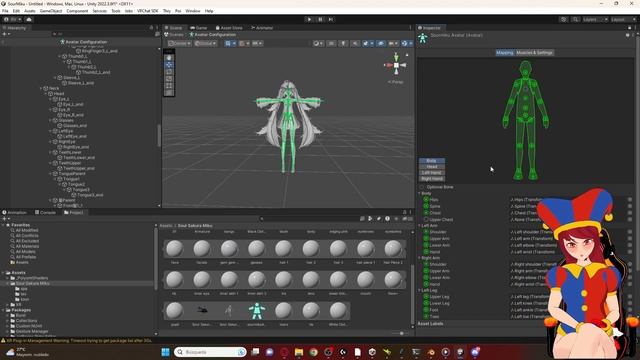
Task: Select the Hand view tool in the Scene
Action: point(169,58)
